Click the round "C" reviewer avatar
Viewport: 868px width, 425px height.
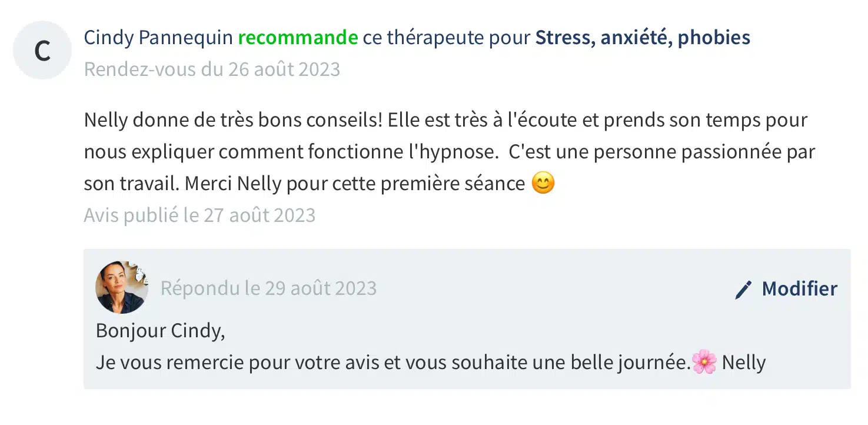[x=42, y=51]
